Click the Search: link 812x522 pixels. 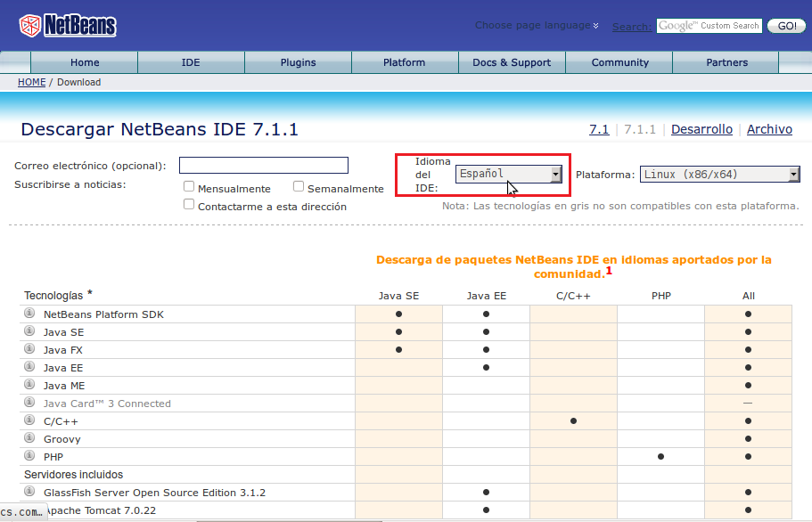(632, 27)
